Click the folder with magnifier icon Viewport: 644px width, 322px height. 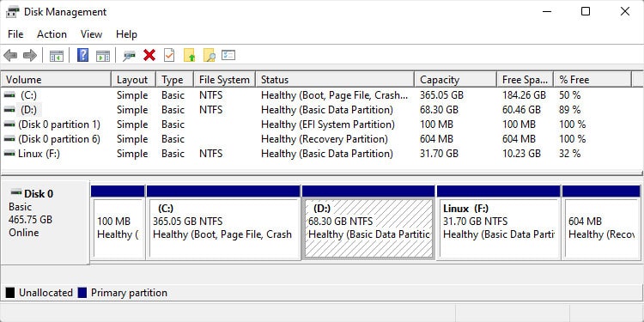click(209, 55)
